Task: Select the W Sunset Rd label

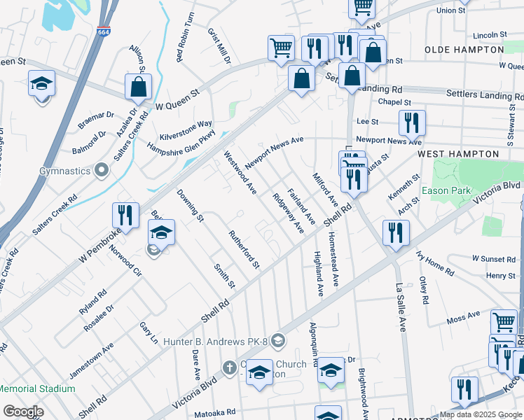Action: click(494, 259)
